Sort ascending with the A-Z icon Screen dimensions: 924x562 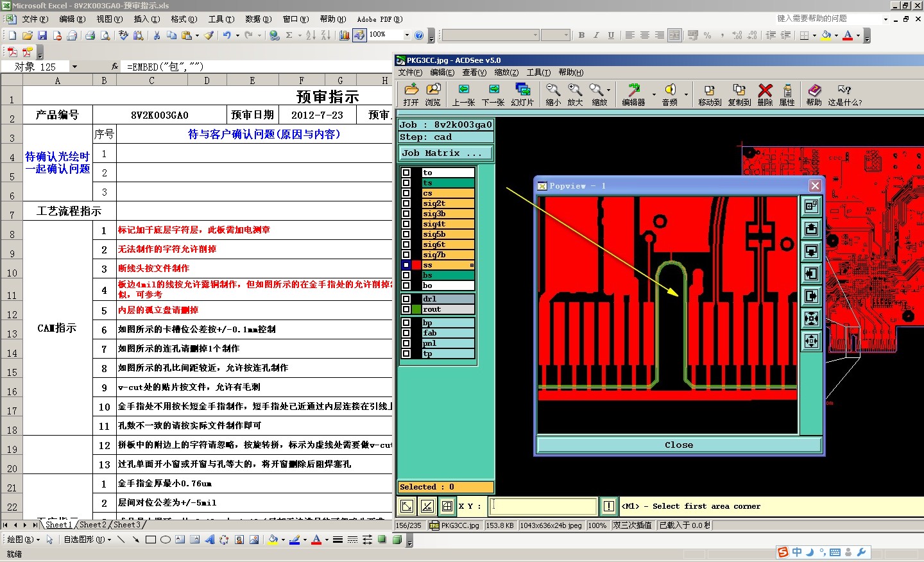[311, 35]
